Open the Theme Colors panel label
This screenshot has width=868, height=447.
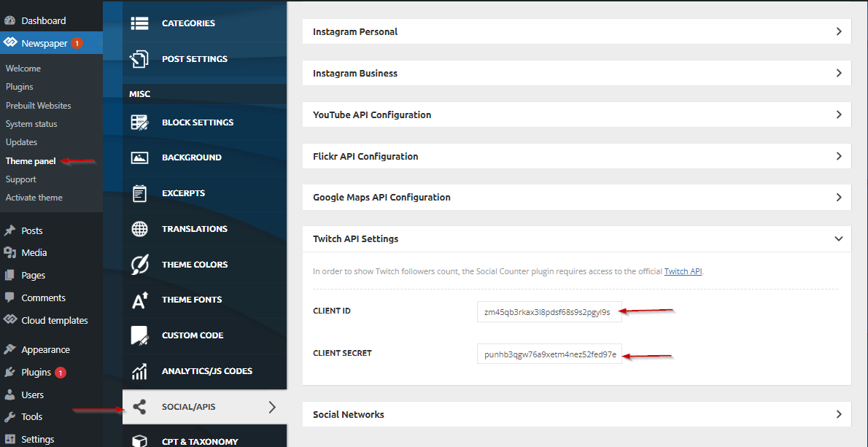tap(194, 265)
